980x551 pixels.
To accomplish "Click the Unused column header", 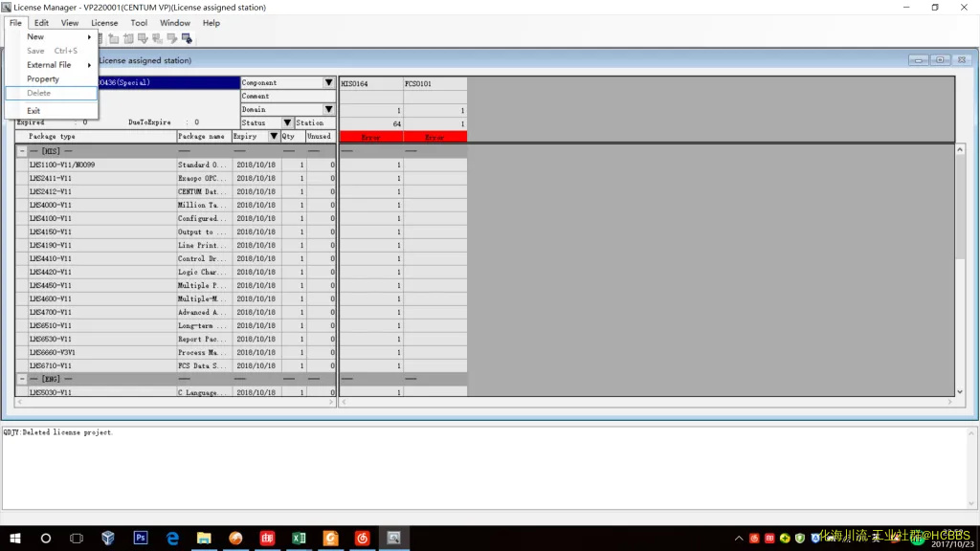I will tap(320, 136).
